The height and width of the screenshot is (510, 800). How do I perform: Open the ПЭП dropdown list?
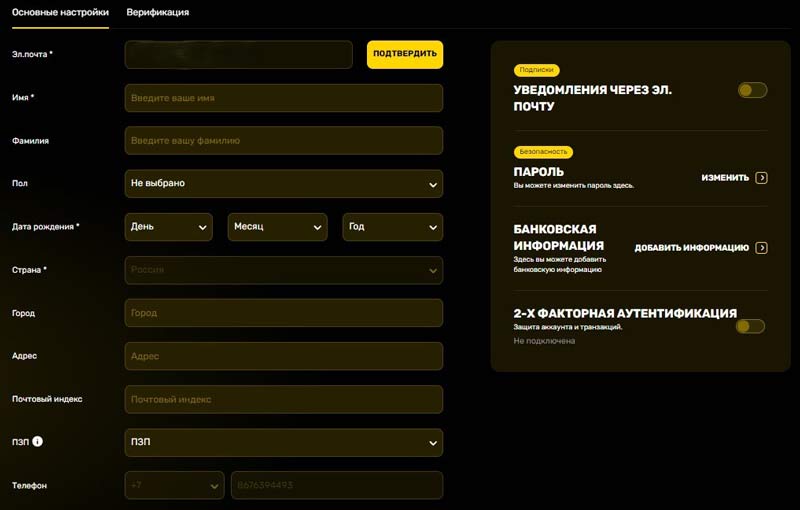283,442
